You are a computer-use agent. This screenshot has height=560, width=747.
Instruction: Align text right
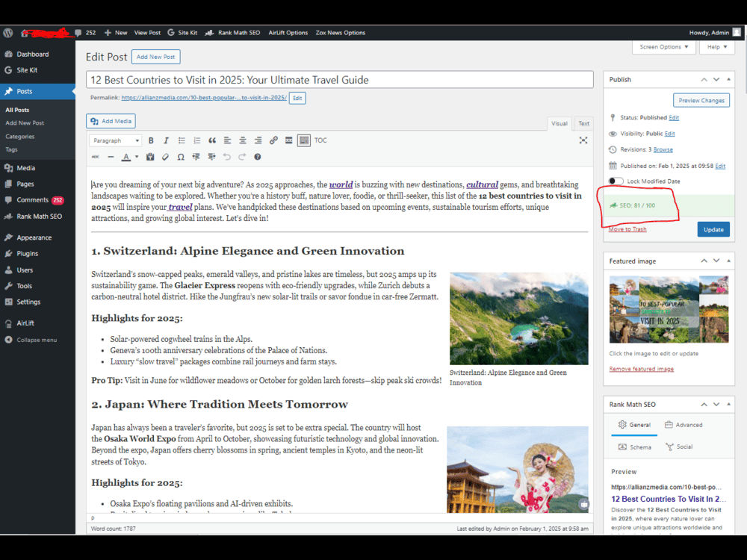258,140
